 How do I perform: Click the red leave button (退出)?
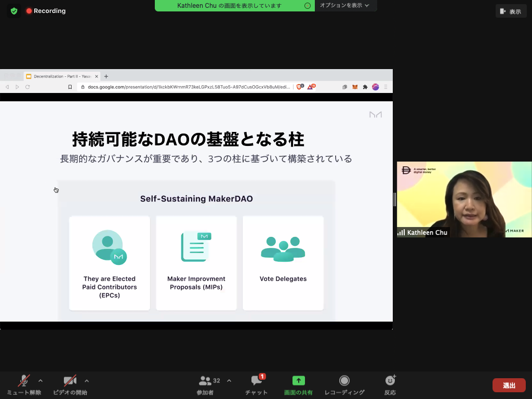click(509, 385)
